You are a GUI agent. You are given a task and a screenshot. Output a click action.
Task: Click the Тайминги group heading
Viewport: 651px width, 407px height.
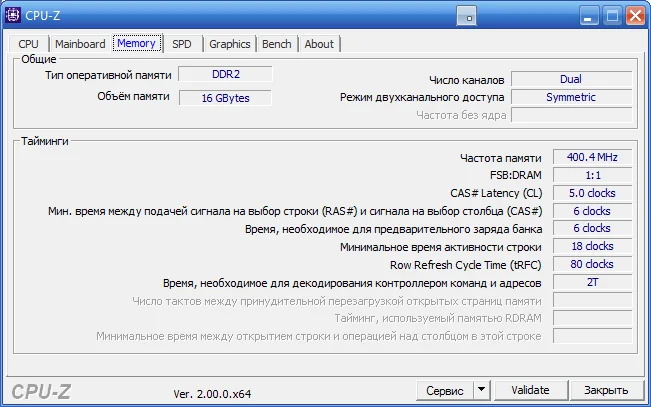[x=45, y=141]
